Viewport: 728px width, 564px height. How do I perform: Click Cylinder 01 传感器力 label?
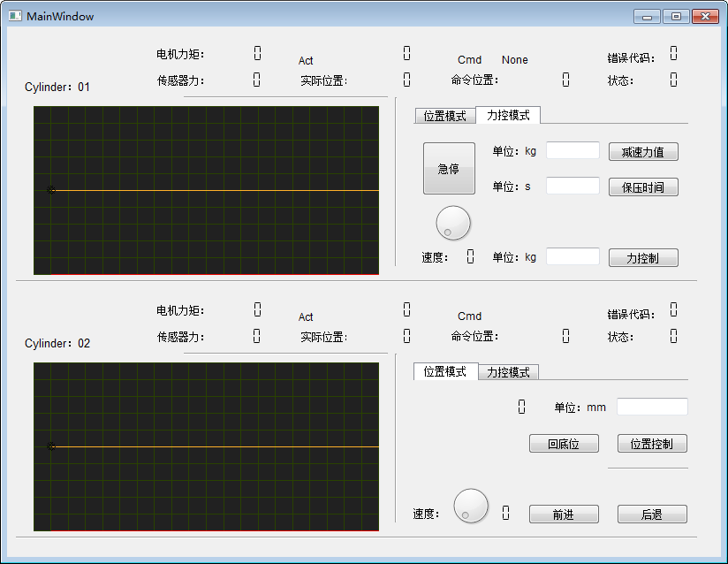180,80
